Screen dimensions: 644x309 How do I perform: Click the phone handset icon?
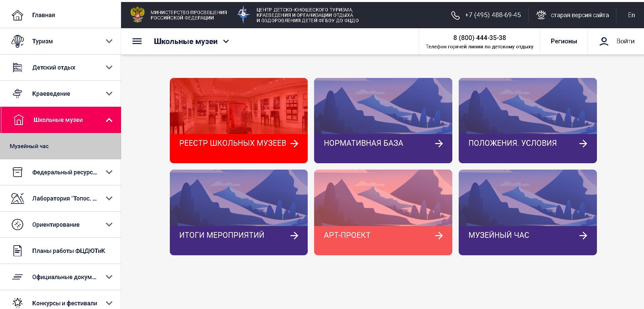455,15
